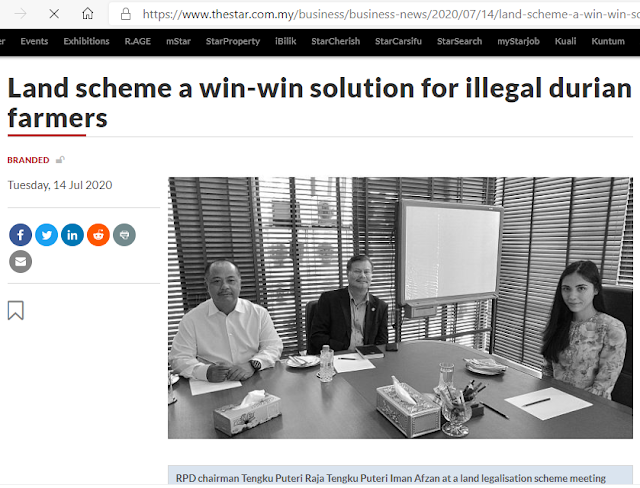Share article on LinkedIn icon
This screenshot has width=640, height=488.
pos(72,235)
